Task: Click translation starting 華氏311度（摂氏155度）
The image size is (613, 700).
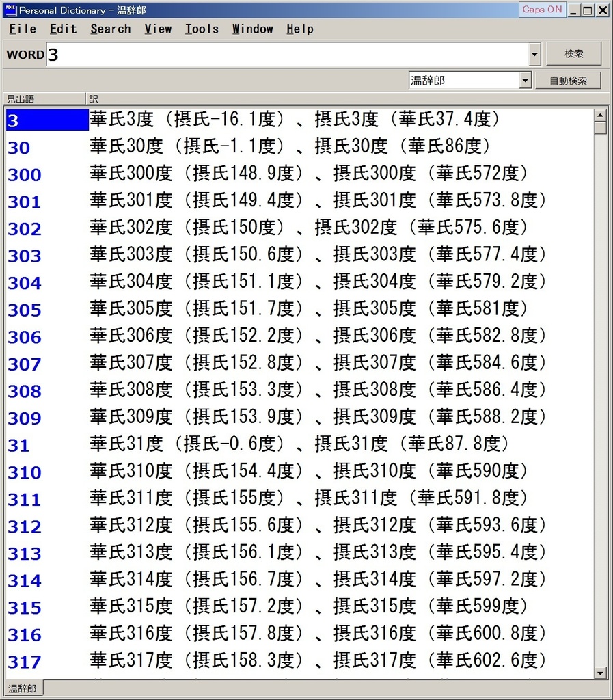Action: tap(309, 498)
